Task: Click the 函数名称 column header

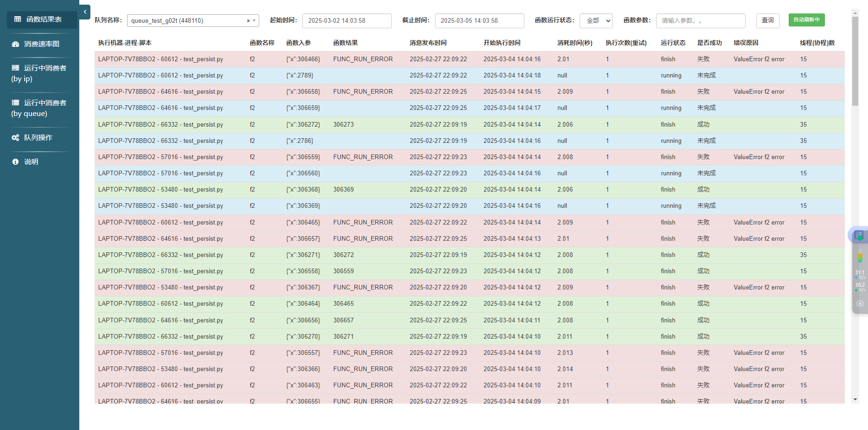Action: point(262,43)
